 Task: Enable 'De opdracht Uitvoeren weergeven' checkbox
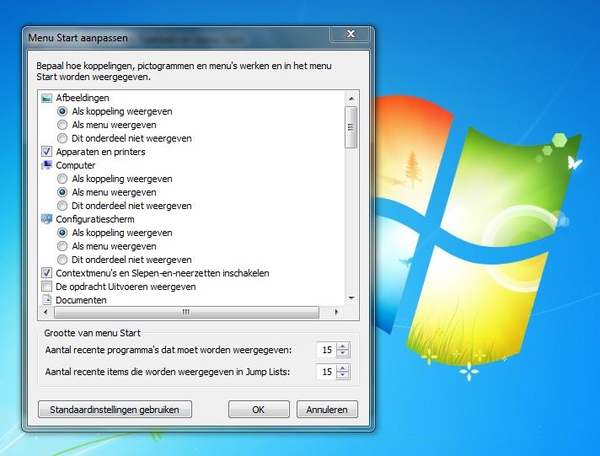point(46,287)
